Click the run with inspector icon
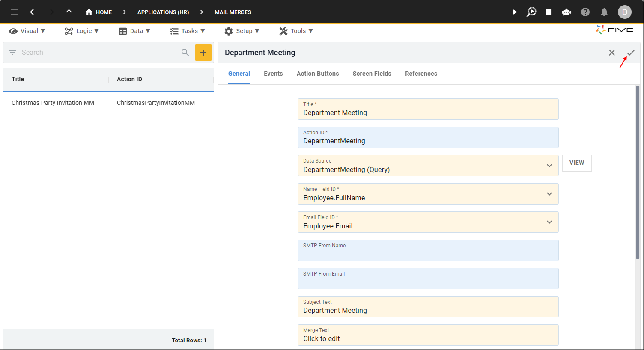 click(531, 12)
